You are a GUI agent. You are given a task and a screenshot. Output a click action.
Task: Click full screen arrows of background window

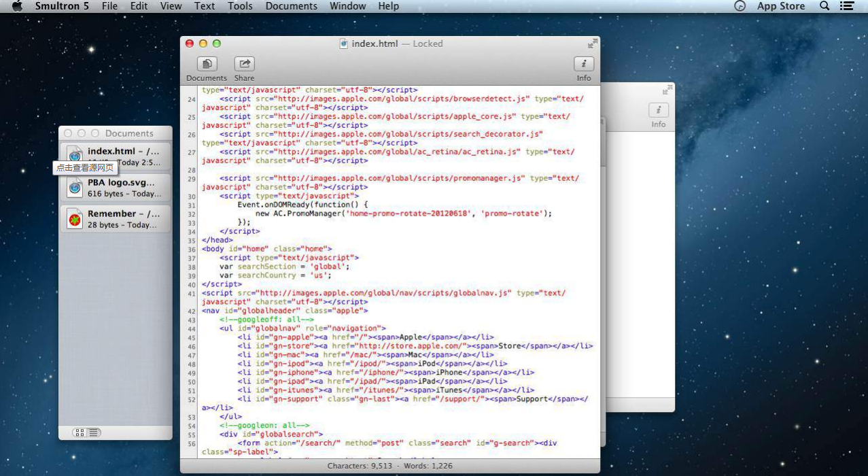coord(667,89)
